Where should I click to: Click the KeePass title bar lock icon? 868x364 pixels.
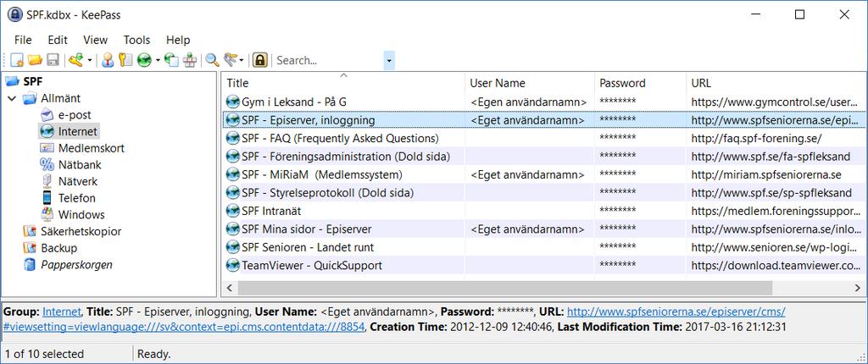coord(15,15)
